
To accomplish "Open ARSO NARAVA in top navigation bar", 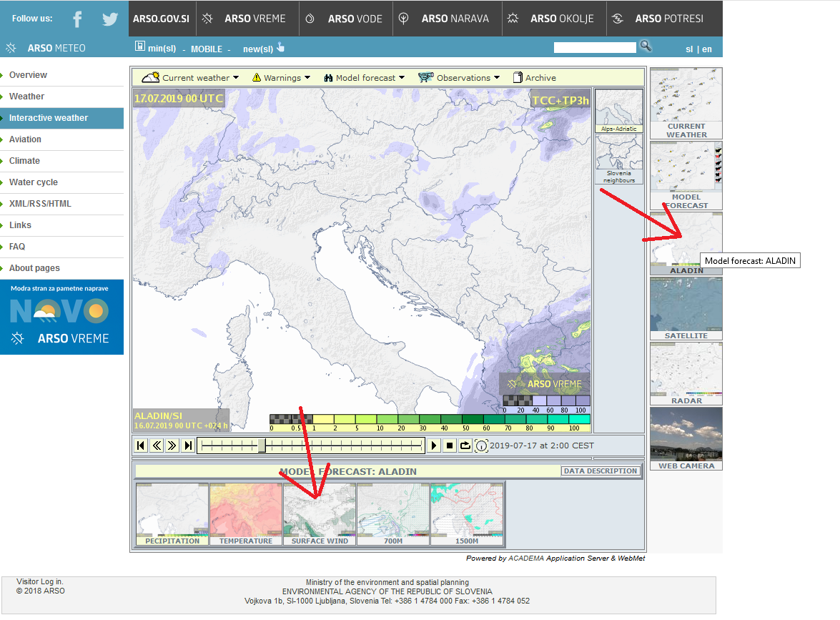I will (x=448, y=19).
